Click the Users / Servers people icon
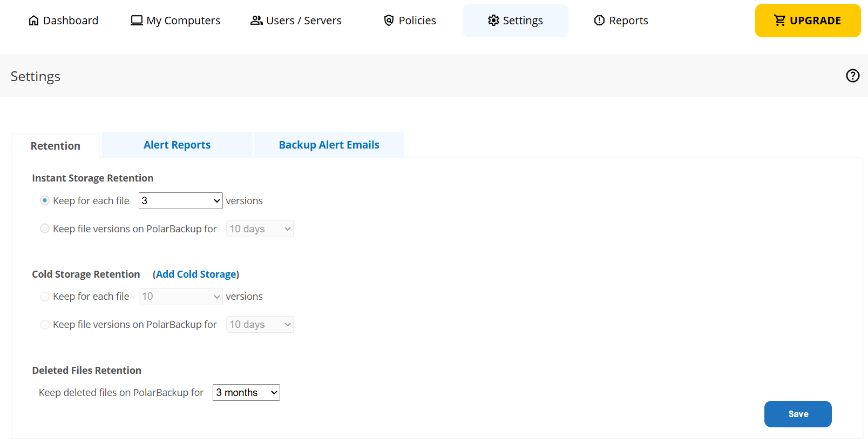 [x=256, y=21]
